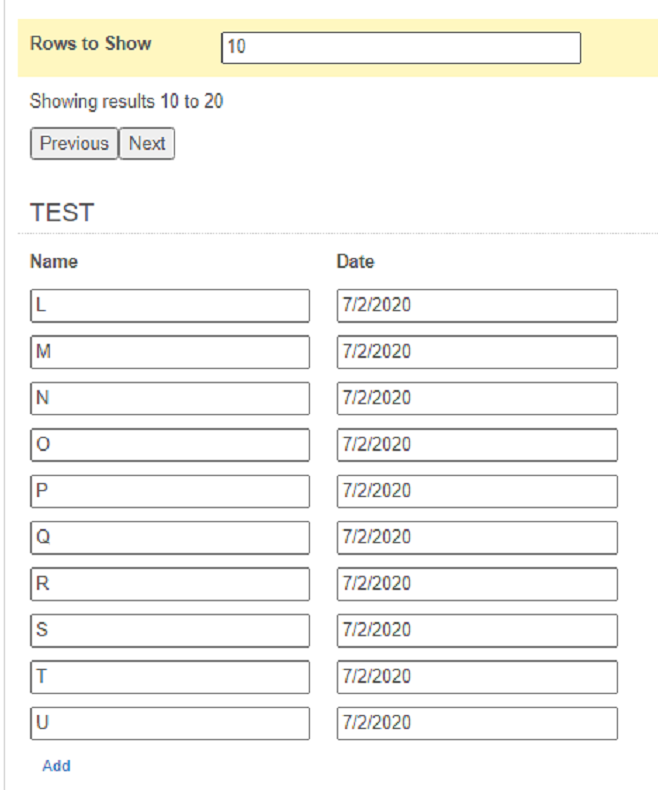Select the Name field containing M
658x790 pixels.
pyautogui.click(x=170, y=352)
